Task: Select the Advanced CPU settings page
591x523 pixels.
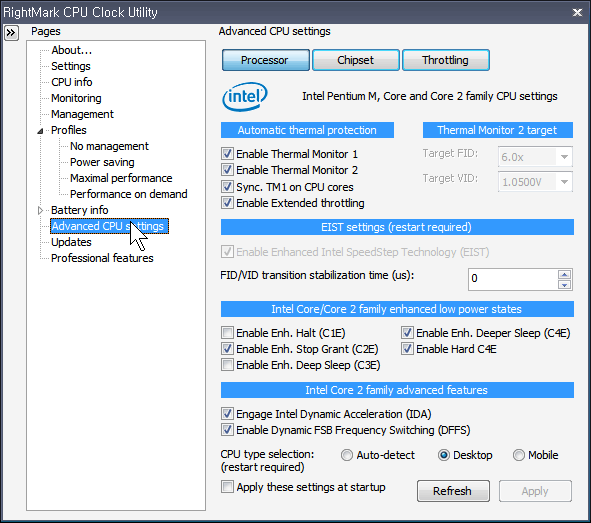Action: 109,226
